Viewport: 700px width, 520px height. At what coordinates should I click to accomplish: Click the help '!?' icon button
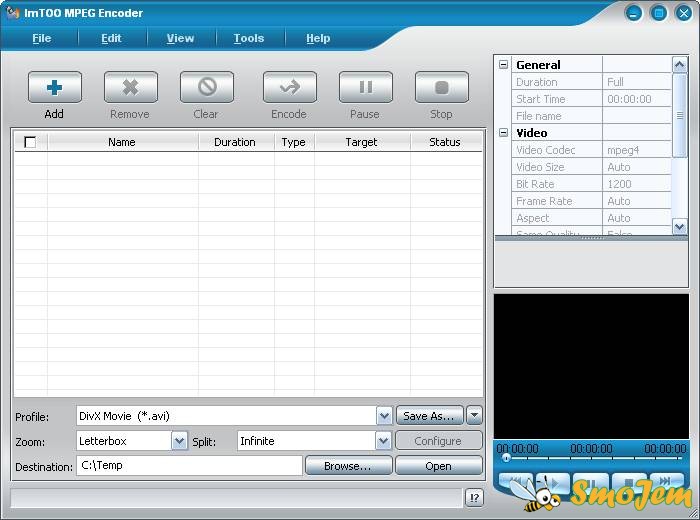pos(474,497)
